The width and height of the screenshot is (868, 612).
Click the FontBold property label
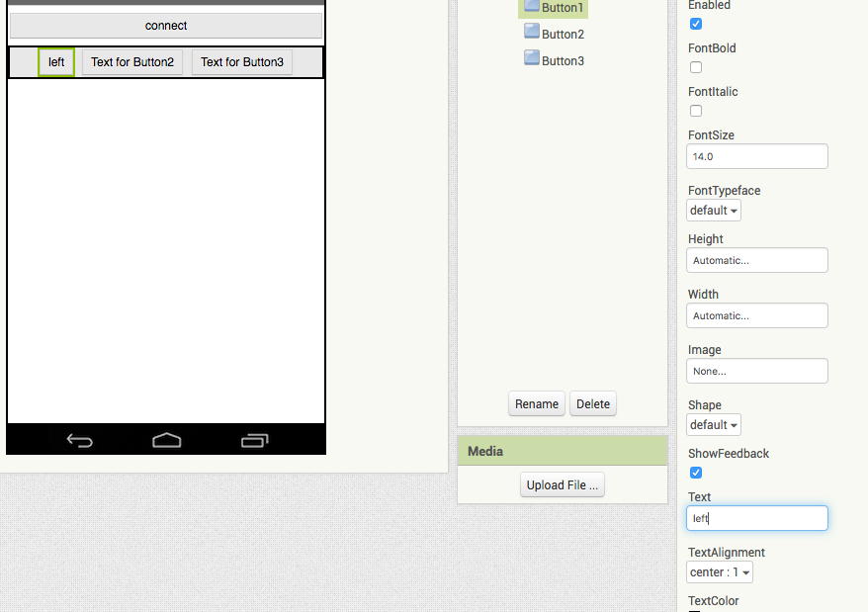712,48
